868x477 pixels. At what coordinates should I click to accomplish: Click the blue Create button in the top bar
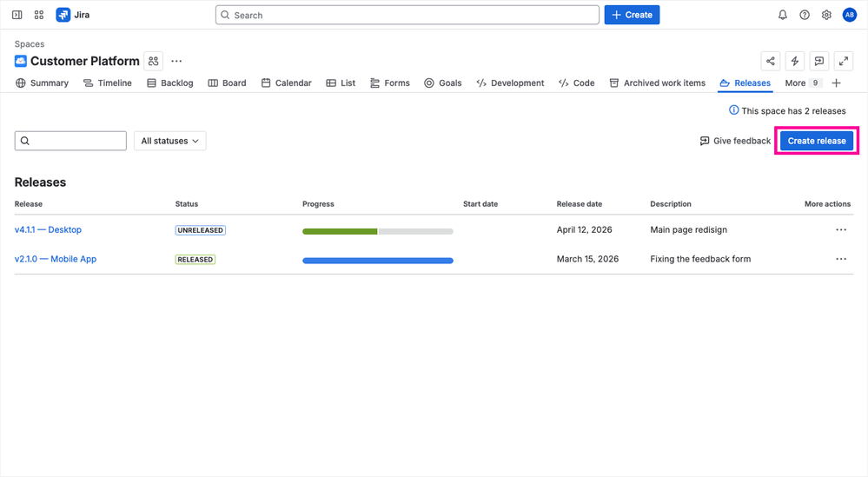(x=632, y=15)
